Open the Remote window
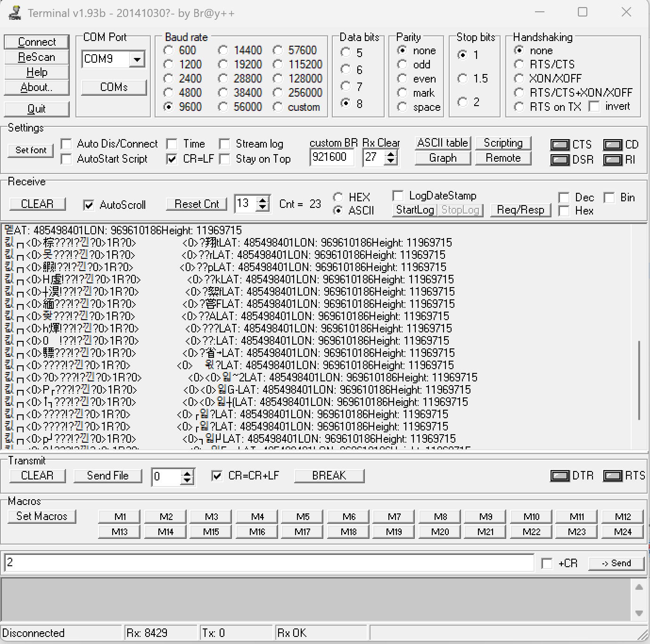This screenshot has height=644, width=650. point(503,158)
